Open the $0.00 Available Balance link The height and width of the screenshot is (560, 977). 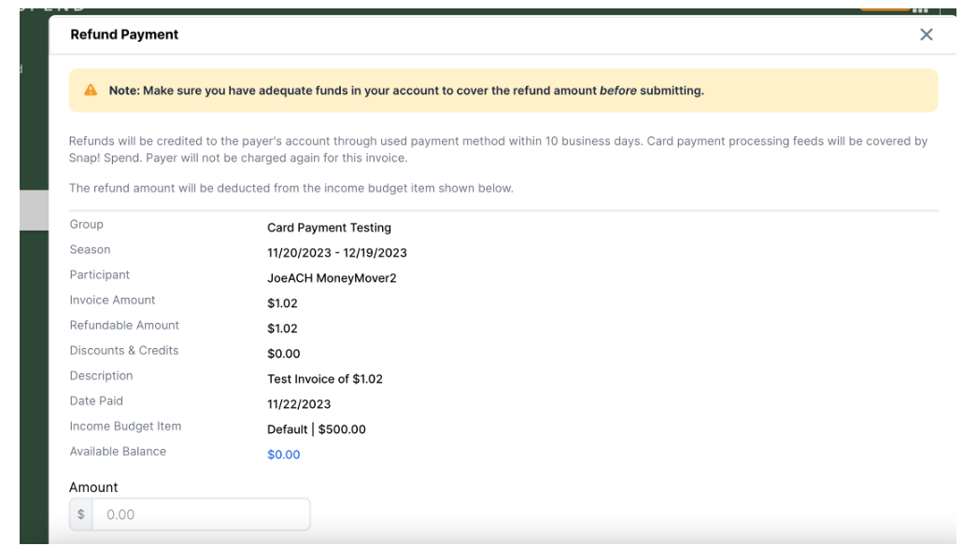(283, 455)
